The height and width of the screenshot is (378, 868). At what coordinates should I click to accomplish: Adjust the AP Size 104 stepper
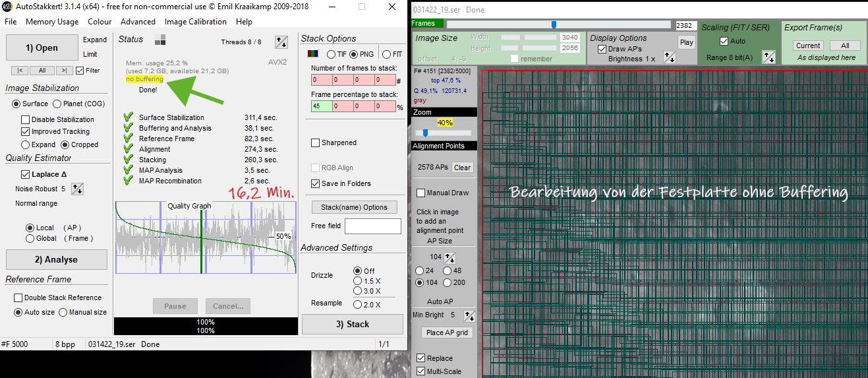coord(451,257)
